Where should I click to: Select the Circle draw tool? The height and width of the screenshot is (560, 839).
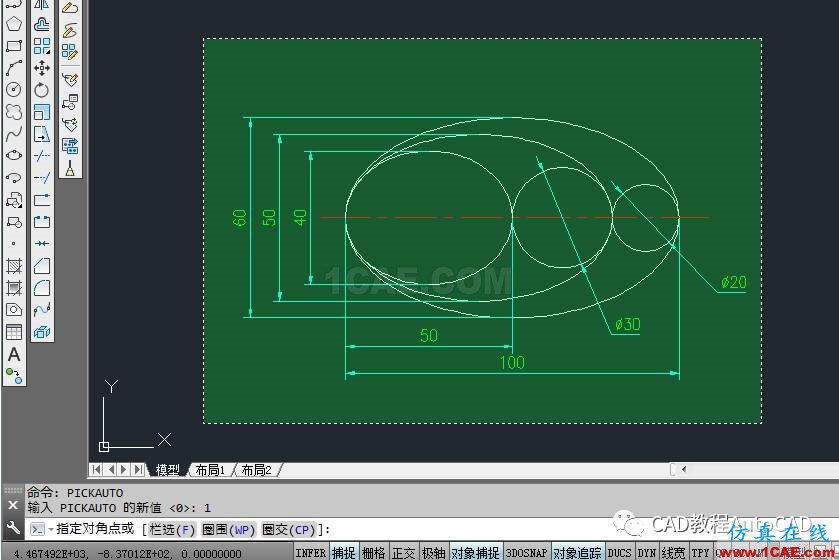click(13, 90)
